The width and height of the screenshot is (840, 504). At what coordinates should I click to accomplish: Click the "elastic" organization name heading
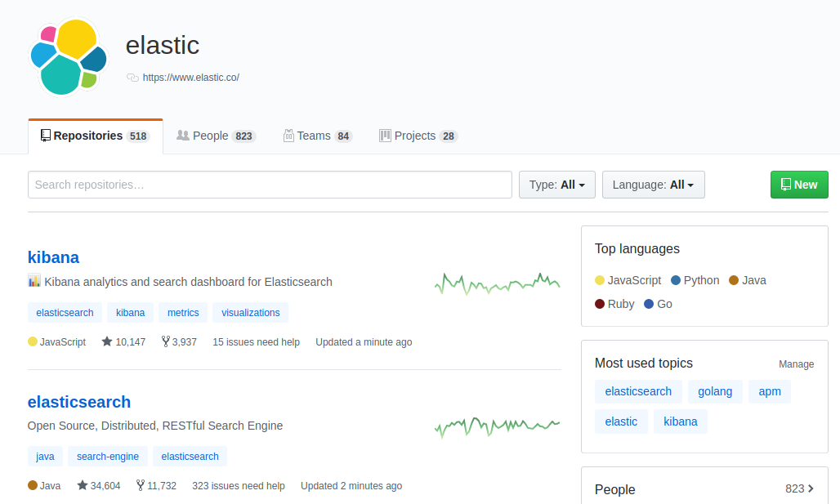[163, 45]
